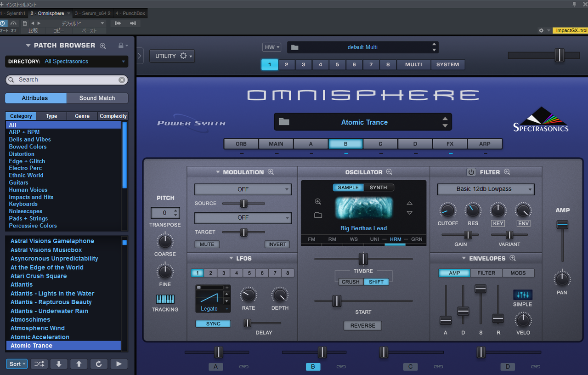Switch to the ARP tab

pyautogui.click(x=485, y=144)
